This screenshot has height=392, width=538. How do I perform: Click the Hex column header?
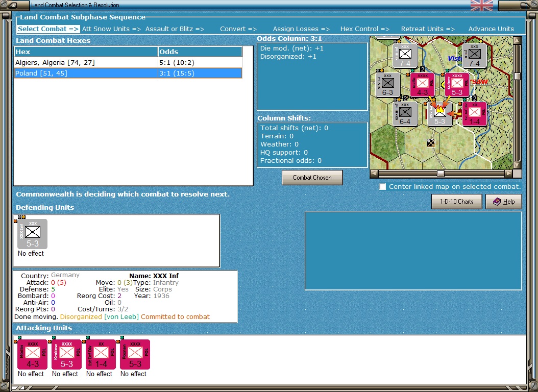click(86, 52)
